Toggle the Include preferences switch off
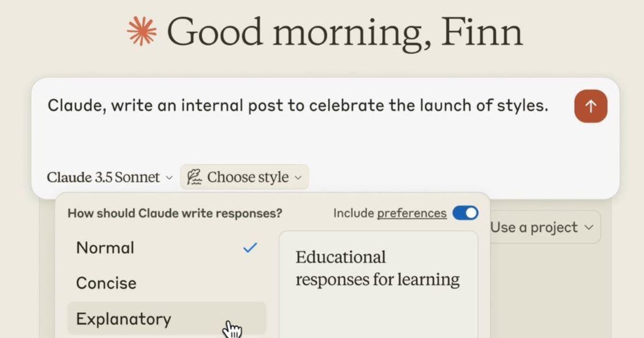 coord(465,214)
